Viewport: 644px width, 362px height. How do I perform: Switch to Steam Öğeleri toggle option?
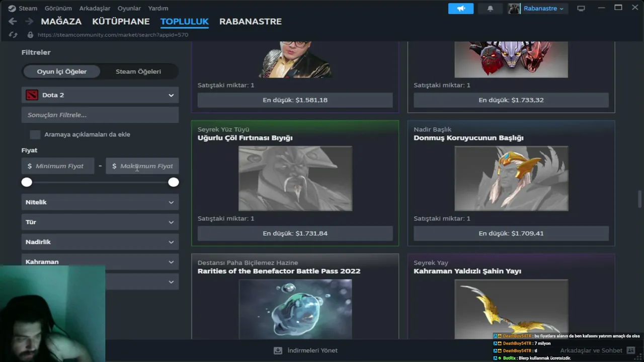point(138,71)
